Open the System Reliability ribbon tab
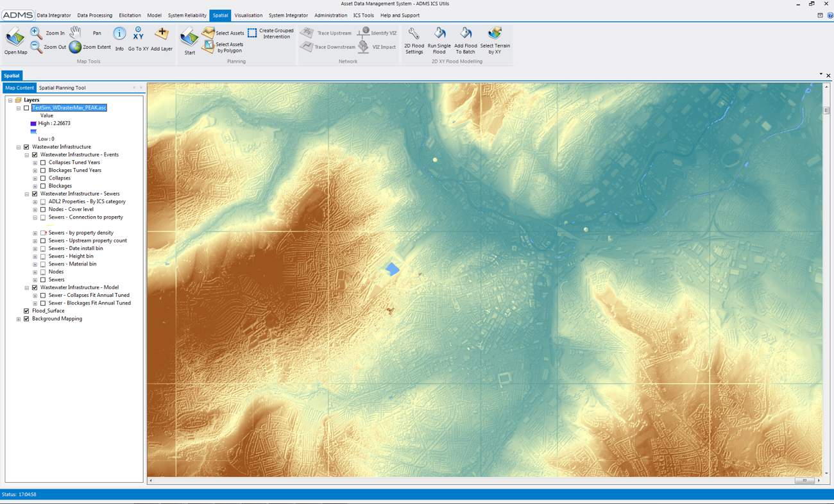This screenshot has height=504, width=834. pos(187,15)
